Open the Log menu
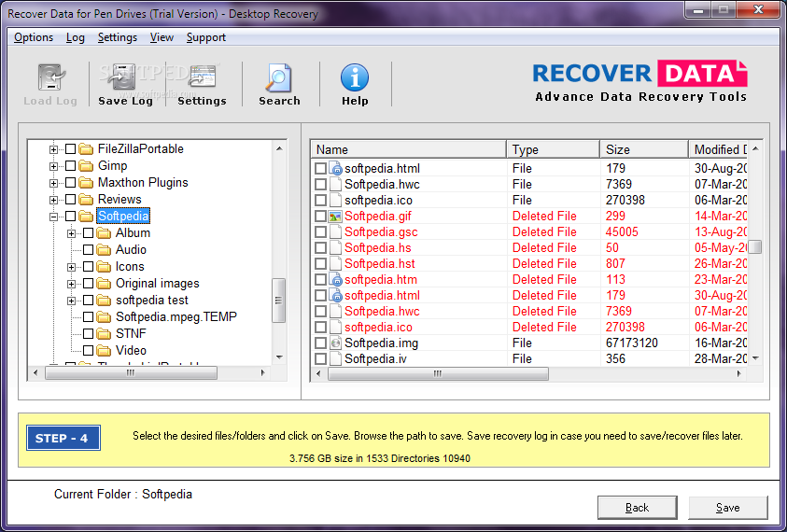 click(76, 37)
